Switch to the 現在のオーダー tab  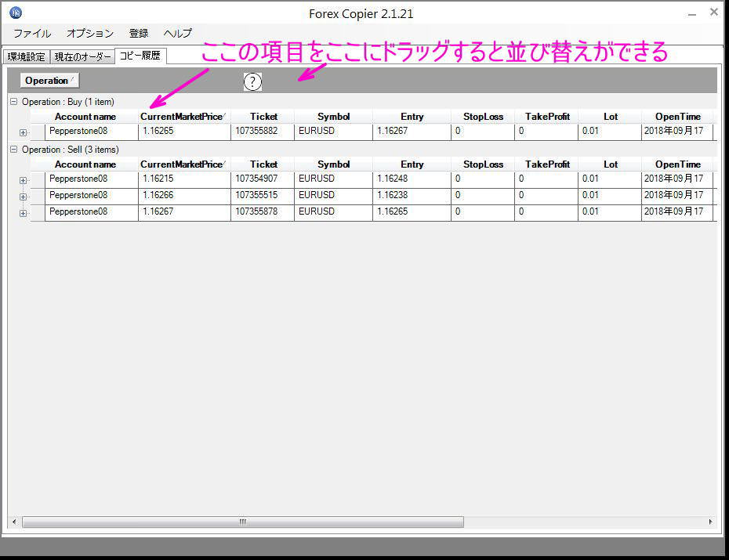(82, 56)
